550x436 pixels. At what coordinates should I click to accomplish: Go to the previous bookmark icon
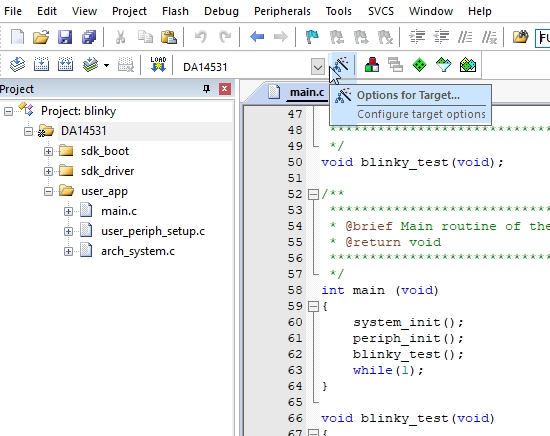pos(337,36)
